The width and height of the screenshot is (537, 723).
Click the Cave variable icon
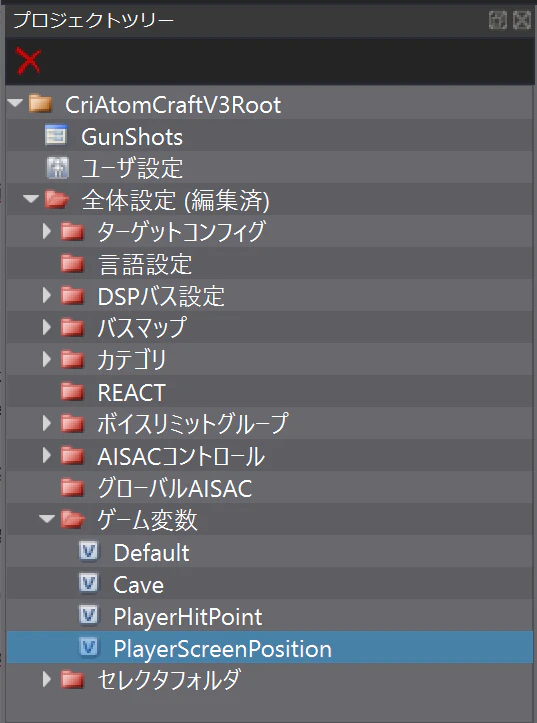pyautogui.click(x=89, y=583)
